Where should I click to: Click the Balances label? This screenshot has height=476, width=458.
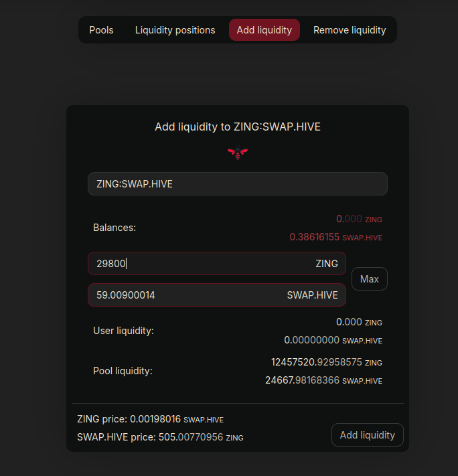115,228
